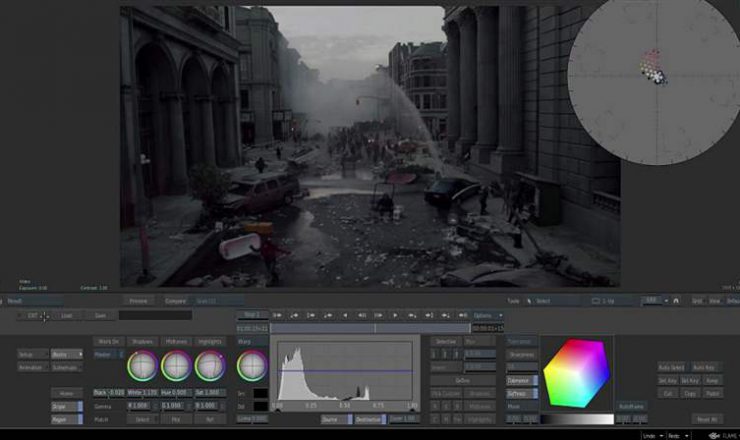
Task: Click the Midtones color wheel
Action: (176, 366)
